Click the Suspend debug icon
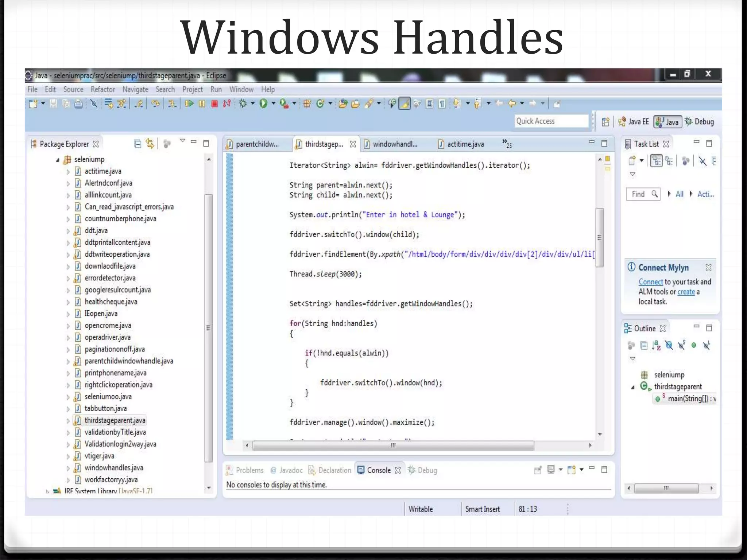Screen dimensions: 747x560 tap(202, 104)
